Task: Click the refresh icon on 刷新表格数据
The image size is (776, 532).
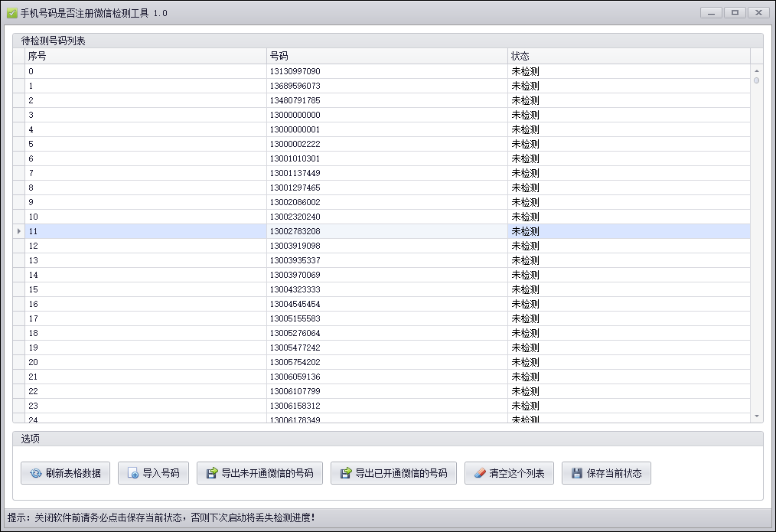Action: pos(36,473)
